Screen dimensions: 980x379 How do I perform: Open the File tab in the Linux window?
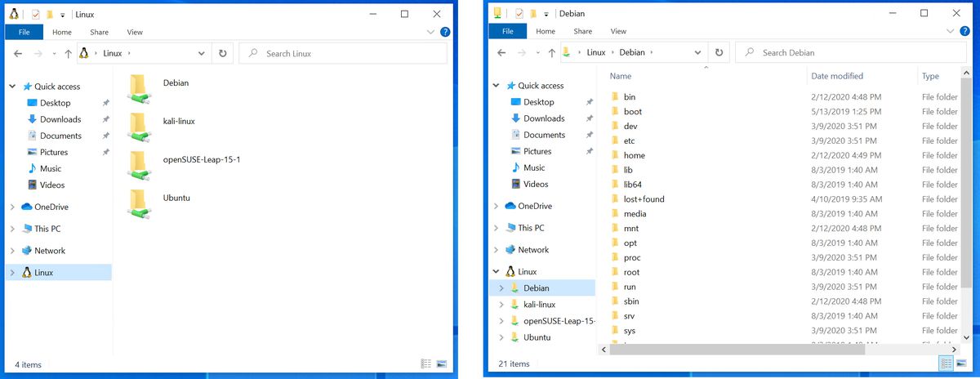pyautogui.click(x=24, y=32)
